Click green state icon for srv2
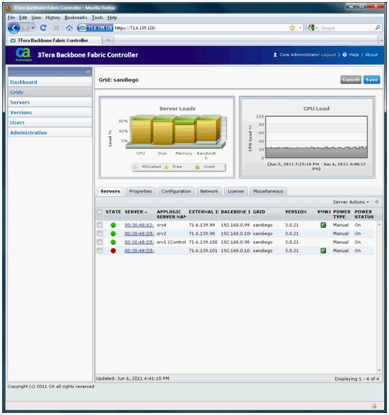Screen dimensions: 389x415 point(113,234)
